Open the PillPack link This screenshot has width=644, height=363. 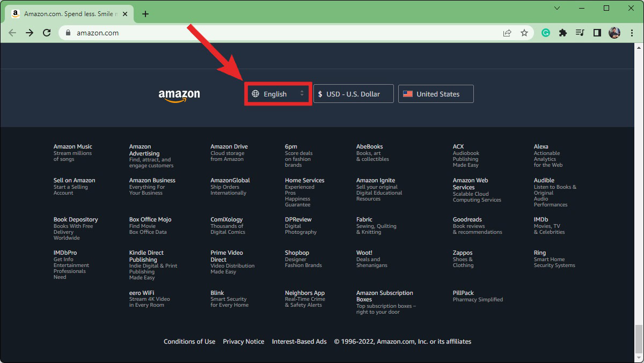464,293
